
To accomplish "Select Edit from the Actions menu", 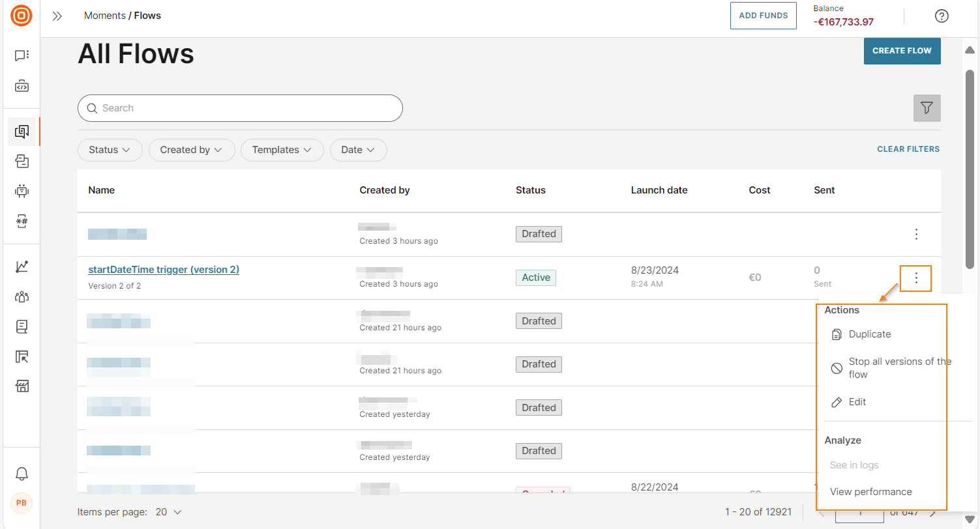I will (857, 402).
